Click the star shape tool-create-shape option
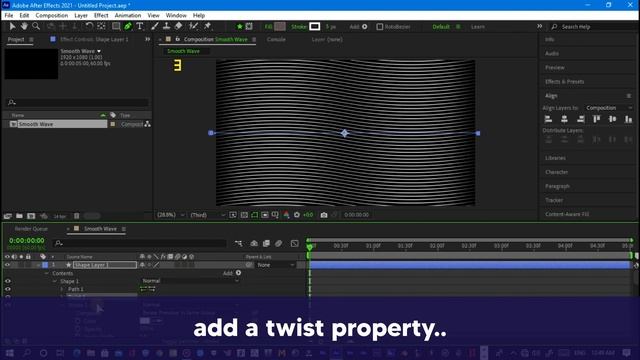Viewport: 640px width, 360px height. pyautogui.click(x=240, y=27)
